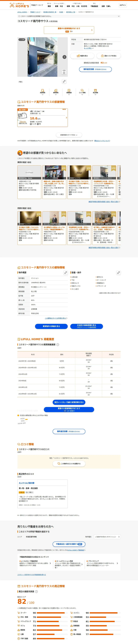Image resolution: width=138 pixels, height=644 pixels.
Task: Click the ログイン button
Action: point(123,5)
